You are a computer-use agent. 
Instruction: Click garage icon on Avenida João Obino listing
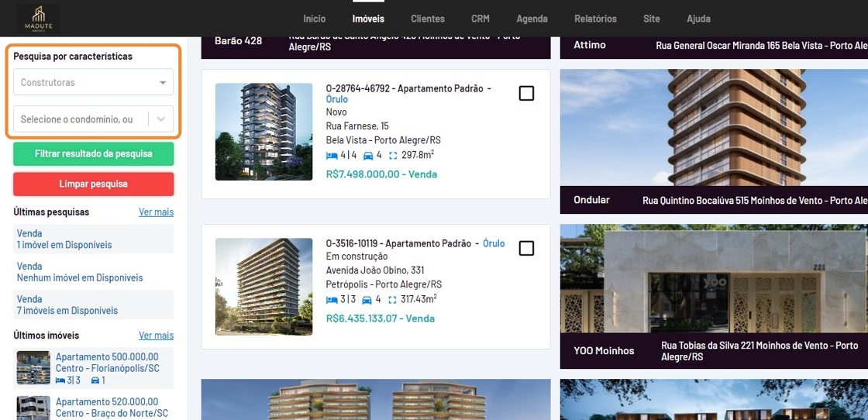(x=367, y=299)
